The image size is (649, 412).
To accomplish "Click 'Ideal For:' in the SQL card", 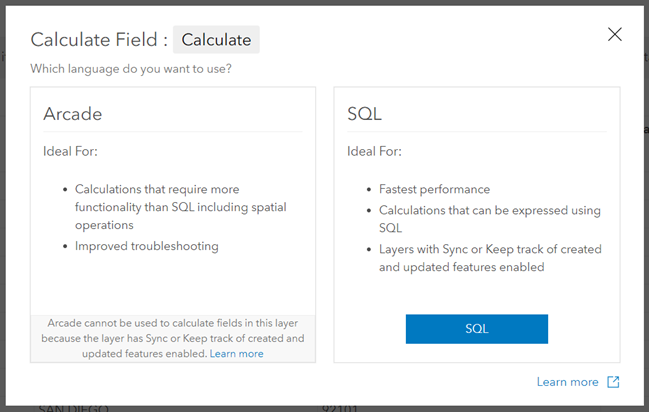I will (x=374, y=152).
